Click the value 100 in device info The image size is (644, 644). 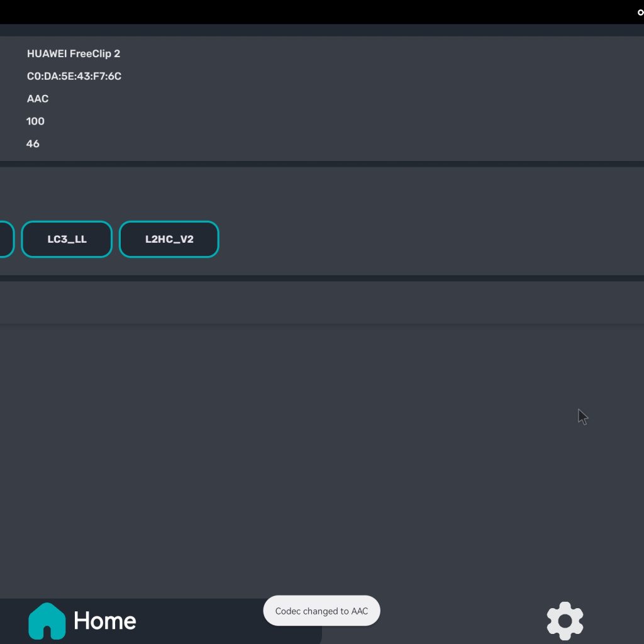point(35,121)
